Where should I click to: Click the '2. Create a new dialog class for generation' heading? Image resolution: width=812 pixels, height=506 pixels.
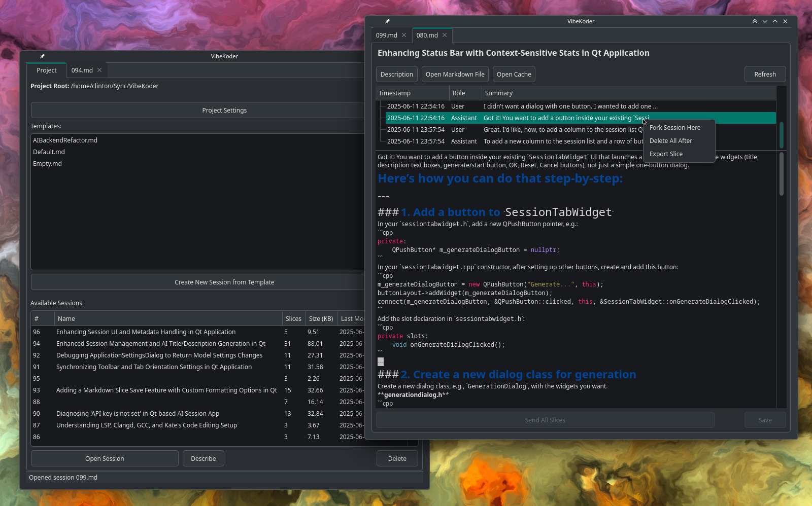click(x=506, y=374)
